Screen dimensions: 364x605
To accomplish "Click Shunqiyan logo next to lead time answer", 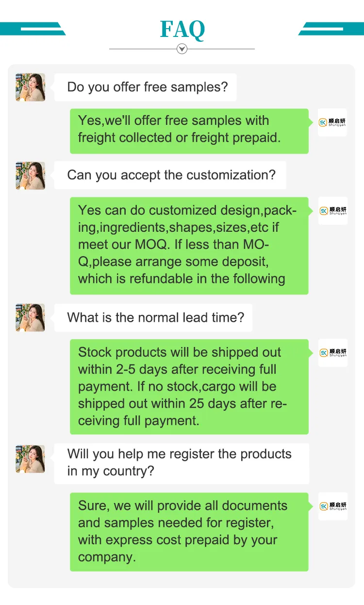I will pos(332,353).
